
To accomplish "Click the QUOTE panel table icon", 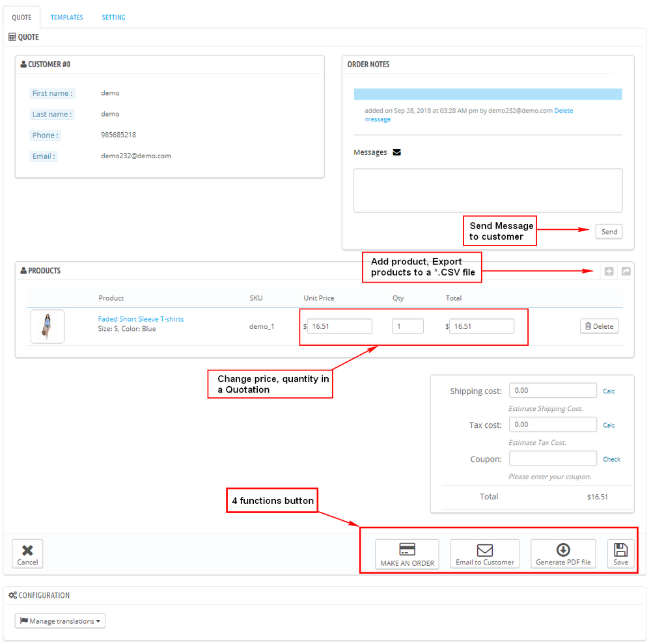I will (12, 37).
